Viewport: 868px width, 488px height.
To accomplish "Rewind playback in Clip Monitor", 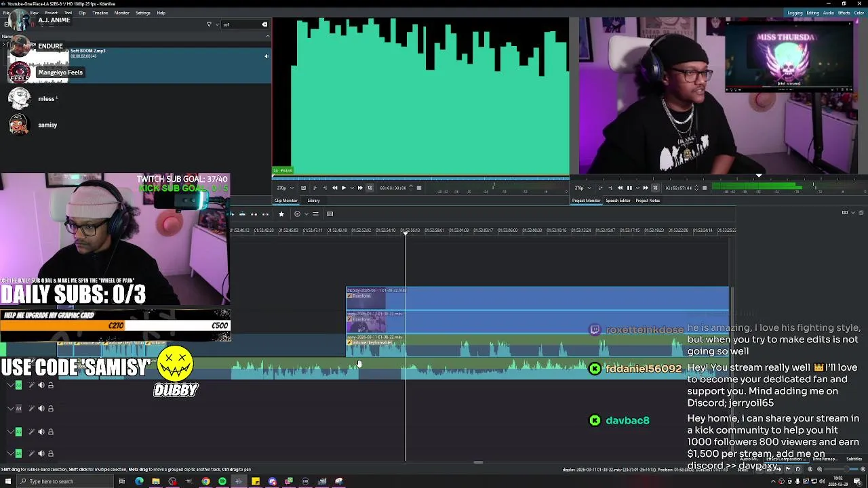I will coord(334,188).
